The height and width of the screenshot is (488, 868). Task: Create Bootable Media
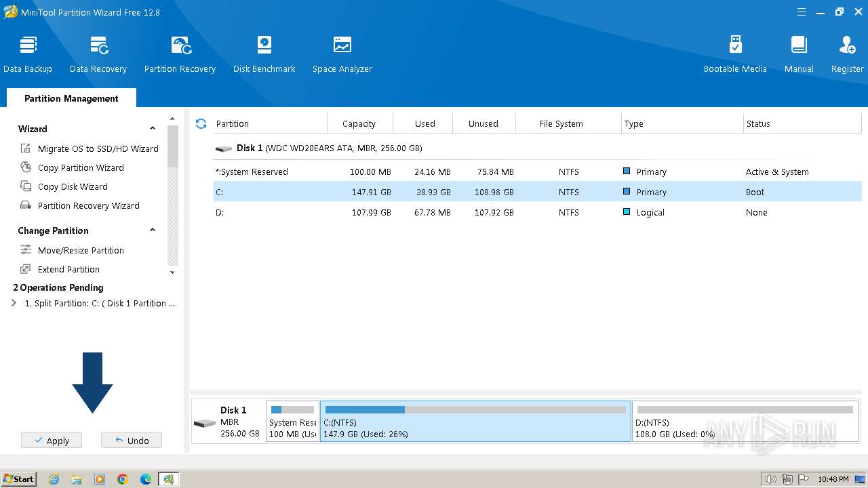pyautogui.click(x=735, y=54)
